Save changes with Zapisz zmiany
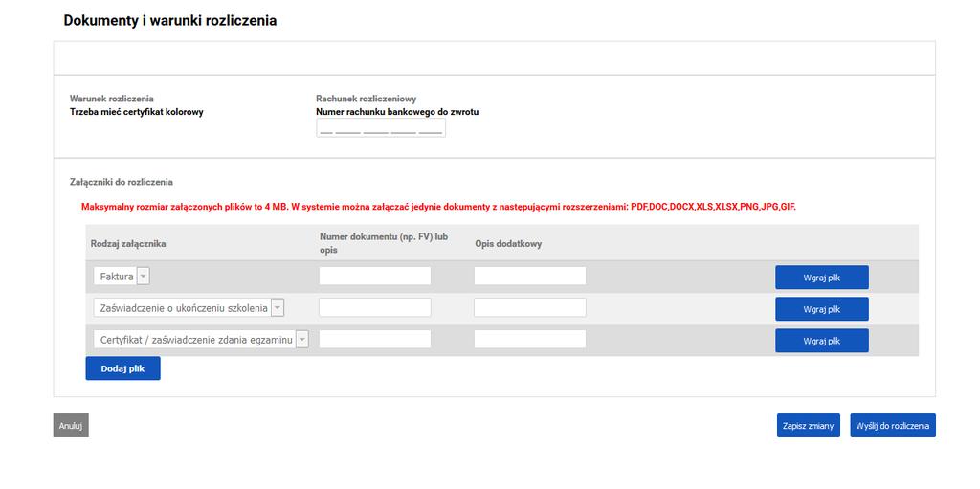 (x=808, y=425)
